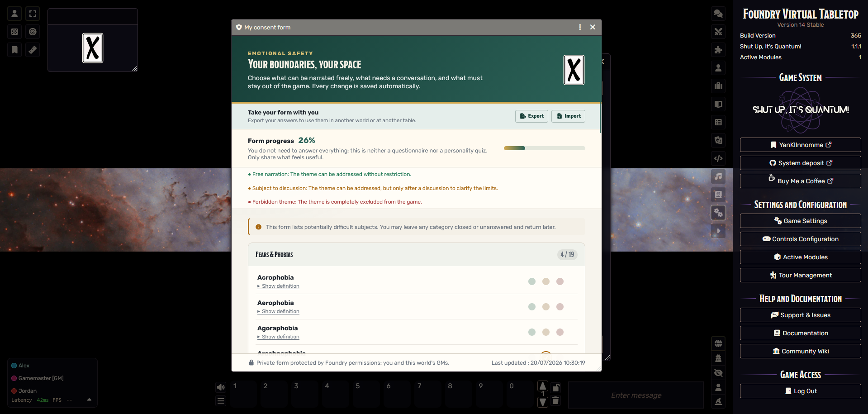Viewport: 868px width, 414px height.
Task: Set Aerophobia to red forbidden theme
Action: pos(560,307)
